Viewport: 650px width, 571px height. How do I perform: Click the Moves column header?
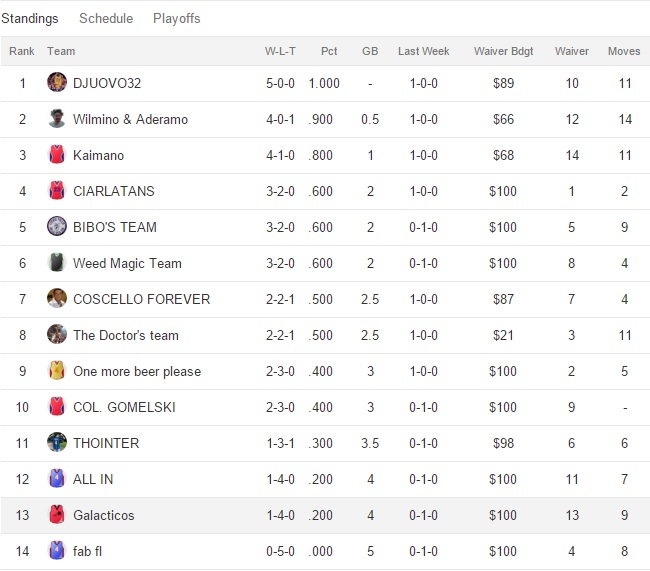(624, 51)
